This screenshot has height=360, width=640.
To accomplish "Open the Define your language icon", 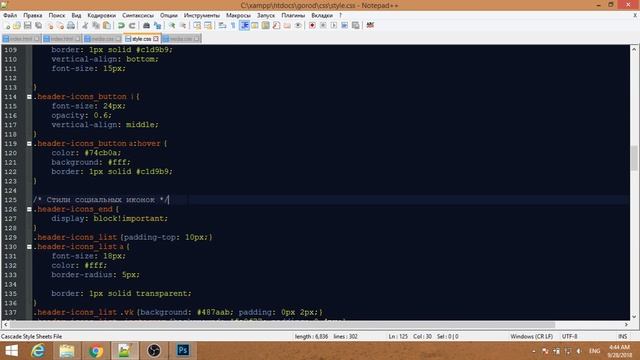I will (x=255, y=25).
